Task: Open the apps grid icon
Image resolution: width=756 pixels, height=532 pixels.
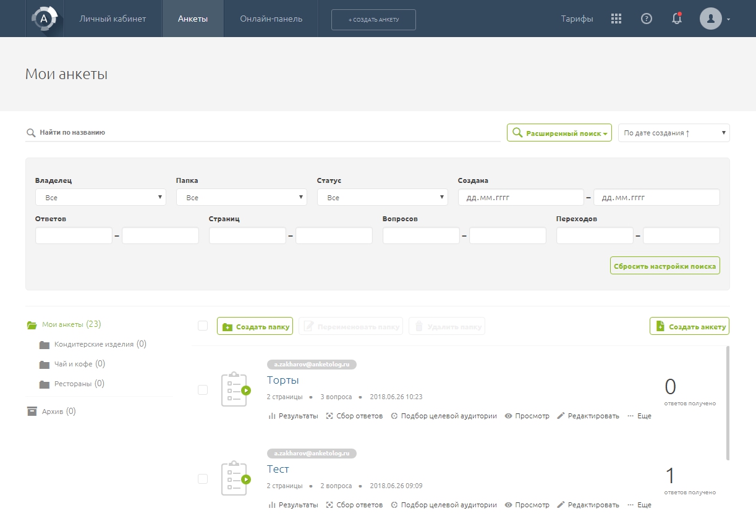Action: click(616, 19)
